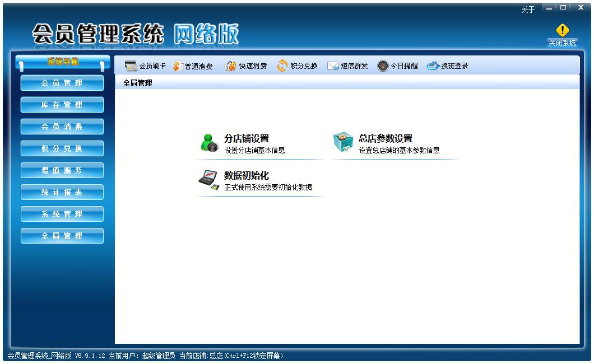Open the 关于 menu in the title bar
This screenshot has height=364, width=594.
528,10
